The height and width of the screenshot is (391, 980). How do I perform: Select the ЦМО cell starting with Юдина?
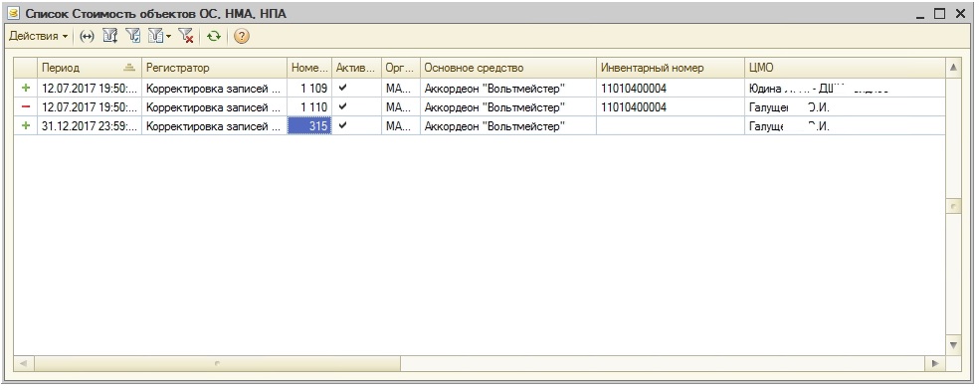coord(845,89)
